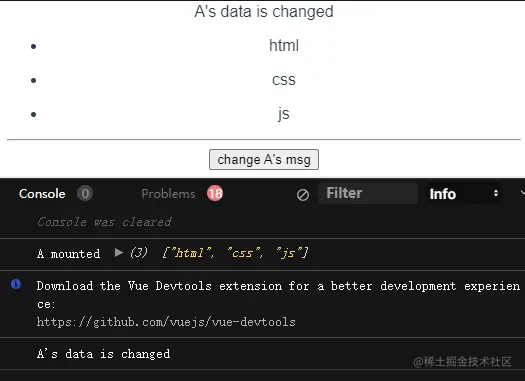Screen dimensions: 525x381
Task: Click the red 18 problems badge
Action: tap(215, 193)
